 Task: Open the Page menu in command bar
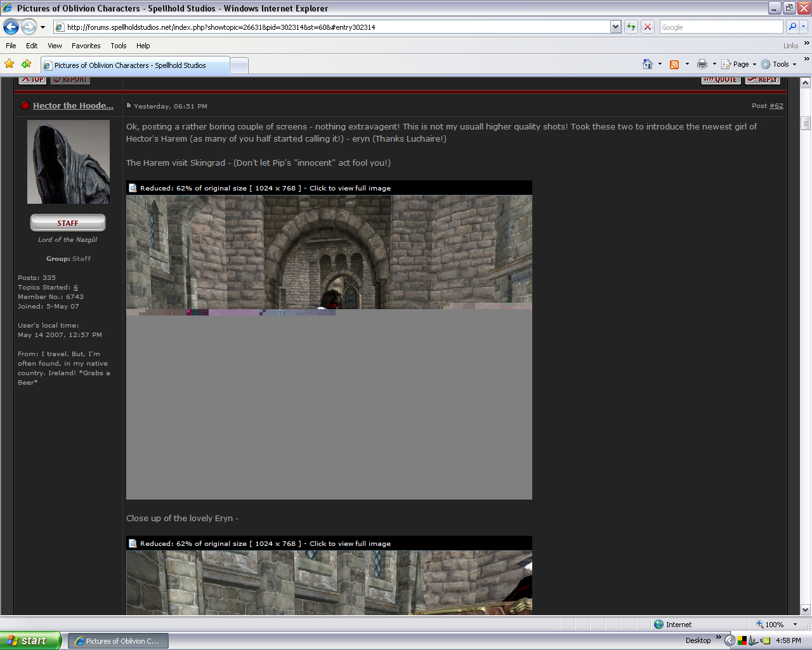pos(739,64)
